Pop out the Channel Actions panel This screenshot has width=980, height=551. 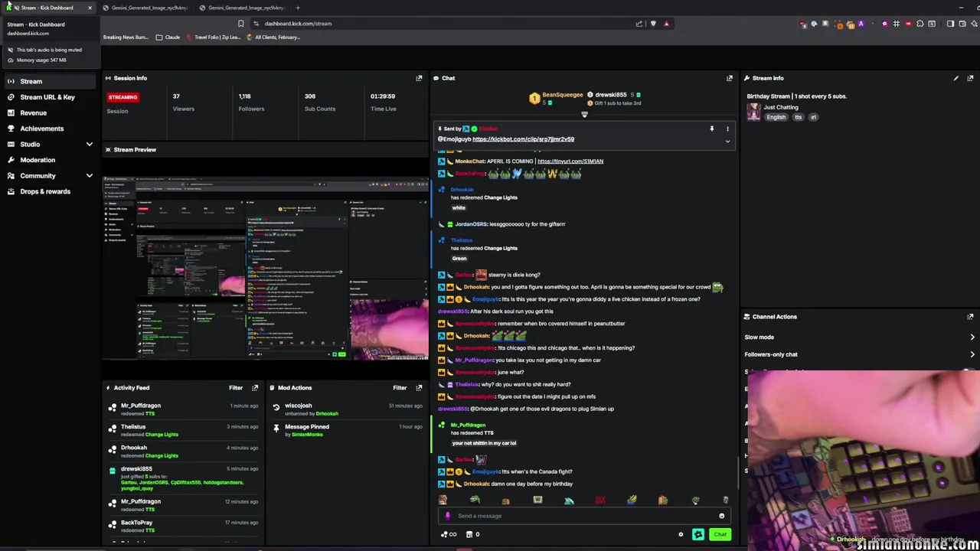[x=970, y=317]
